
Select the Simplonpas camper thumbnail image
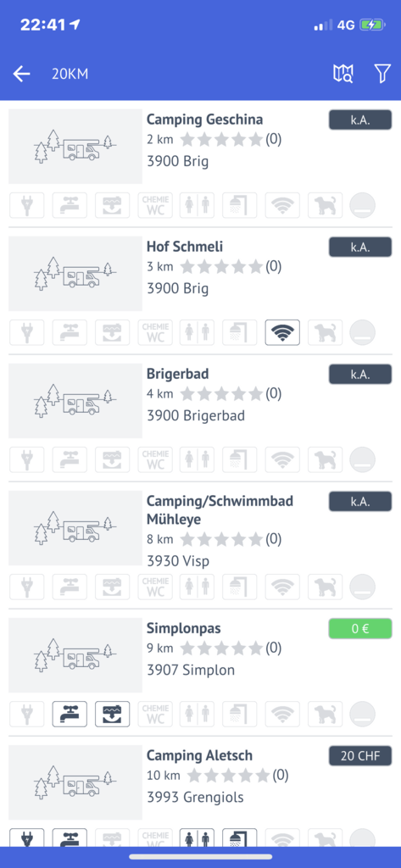click(75, 655)
